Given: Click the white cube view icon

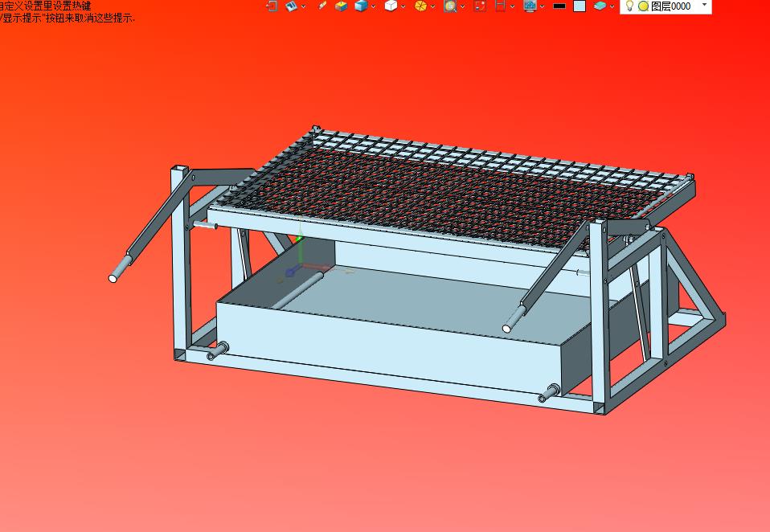Looking at the screenshot, I should (x=391, y=6).
